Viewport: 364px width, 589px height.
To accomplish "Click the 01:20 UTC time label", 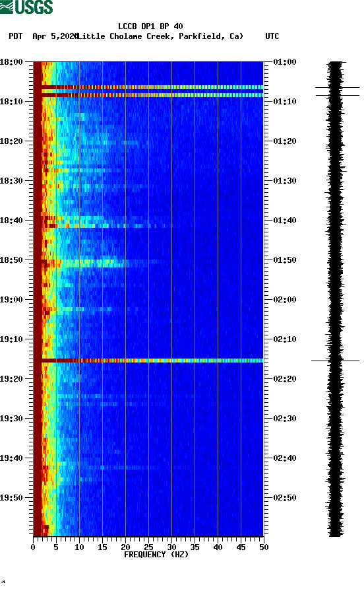I will click(285, 141).
